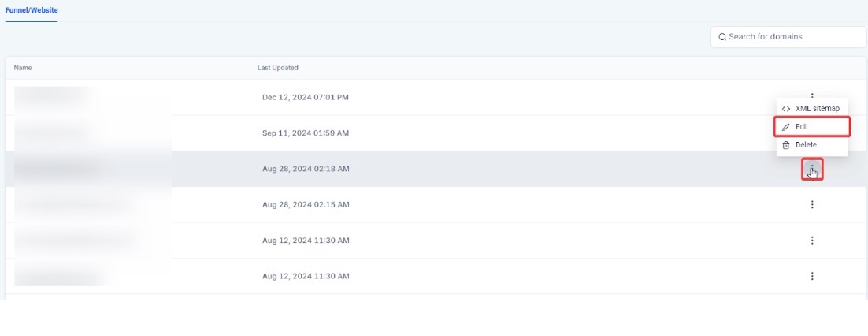The image size is (868, 336).
Task: Open the three-dot menu on the last Aug 12 row
Action: 812,276
